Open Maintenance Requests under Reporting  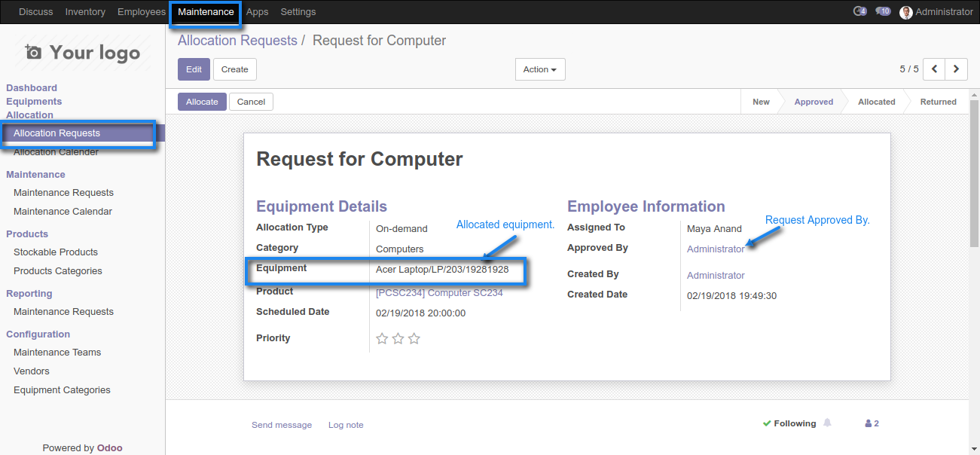click(x=63, y=312)
